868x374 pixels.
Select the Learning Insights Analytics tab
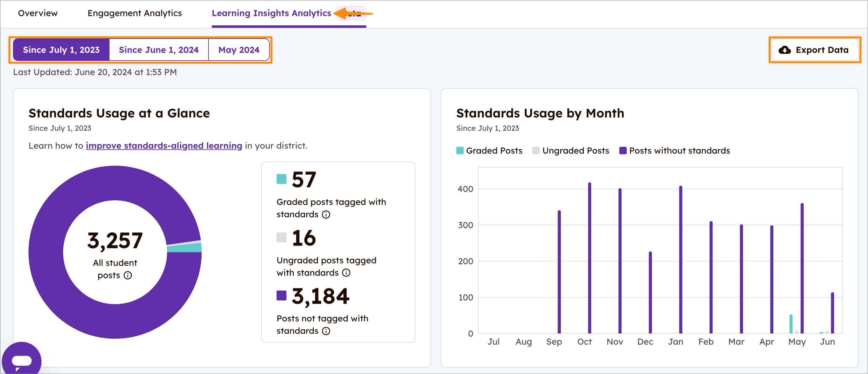[x=271, y=13]
